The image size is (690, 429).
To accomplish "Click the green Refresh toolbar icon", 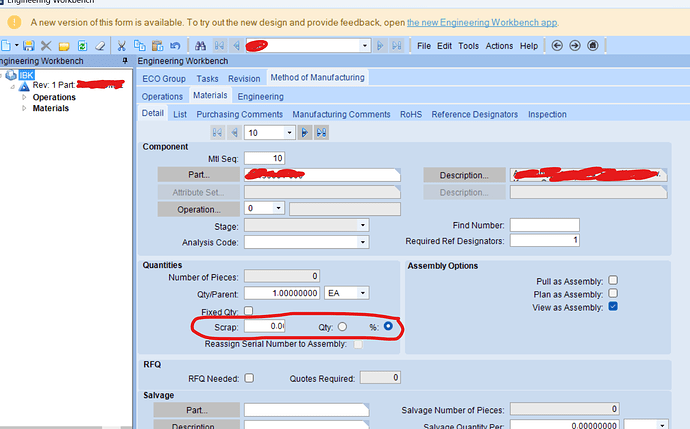I will click(x=82, y=46).
